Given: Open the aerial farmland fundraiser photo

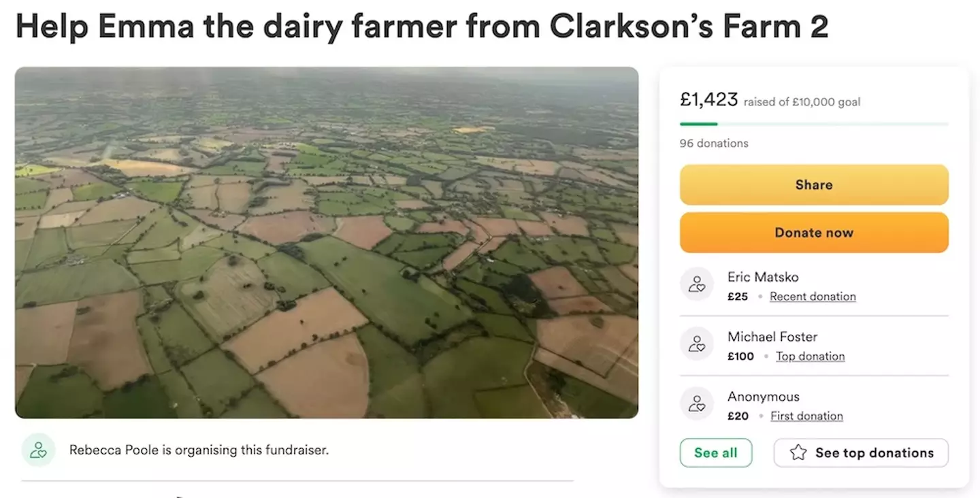Looking at the screenshot, I should coord(327,242).
